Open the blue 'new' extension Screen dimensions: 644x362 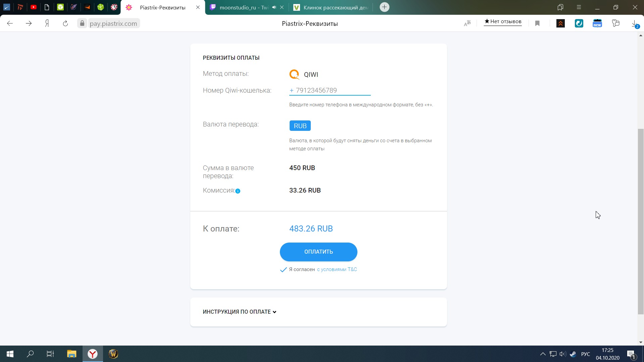[x=597, y=23]
